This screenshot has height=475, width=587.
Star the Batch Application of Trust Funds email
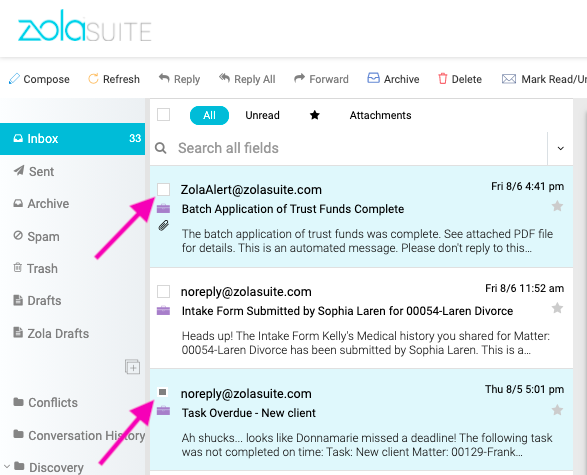(x=557, y=206)
